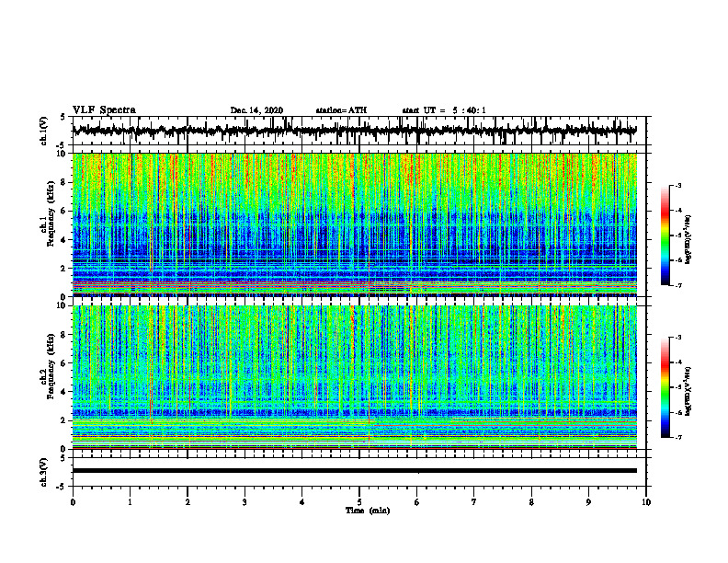The width and height of the screenshot is (728, 563).
Task: Click time axis tick label '2'
Action: [x=188, y=502]
